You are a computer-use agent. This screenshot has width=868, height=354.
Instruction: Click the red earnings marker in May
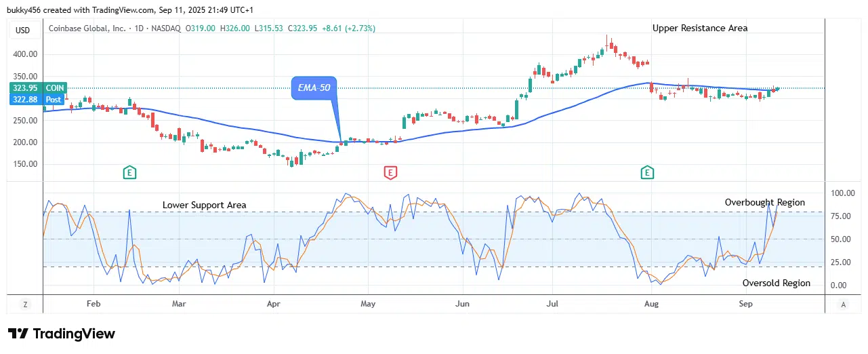(x=390, y=173)
